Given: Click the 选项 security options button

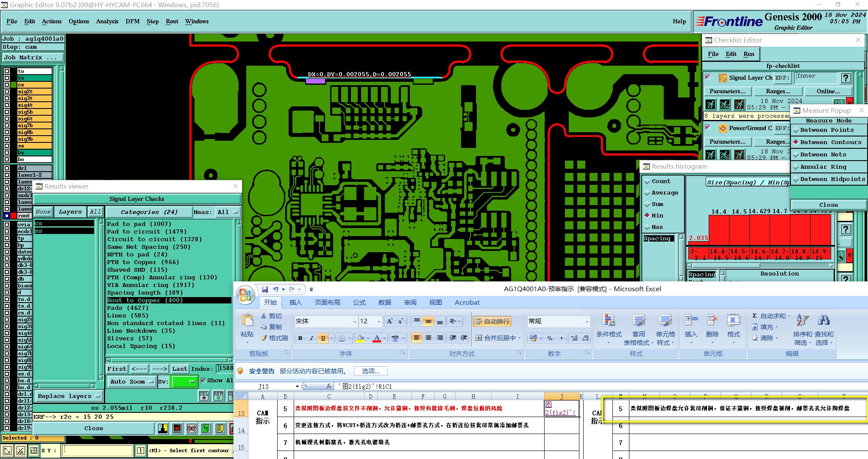Looking at the screenshot, I should [x=370, y=371].
